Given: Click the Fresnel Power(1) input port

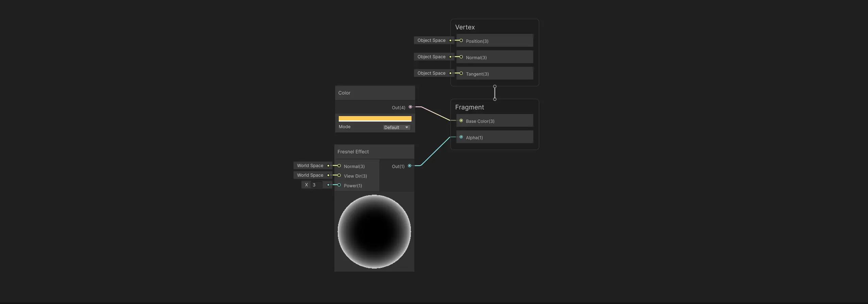Looking at the screenshot, I should click(x=339, y=185).
